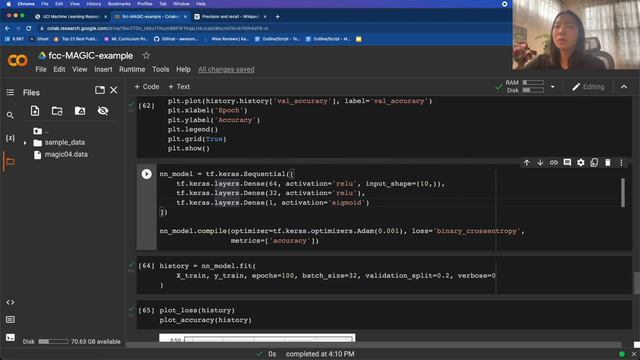Open the Bookmarks menu in macOS bar
The height and width of the screenshot is (360, 640).
coord(119,4)
